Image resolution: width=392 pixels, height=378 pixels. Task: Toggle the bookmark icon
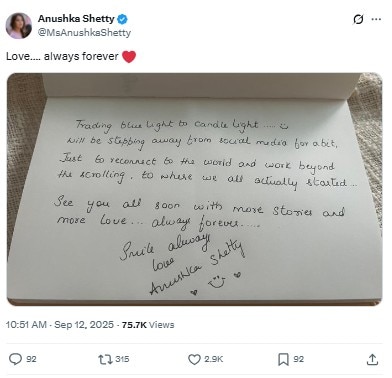point(283,359)
